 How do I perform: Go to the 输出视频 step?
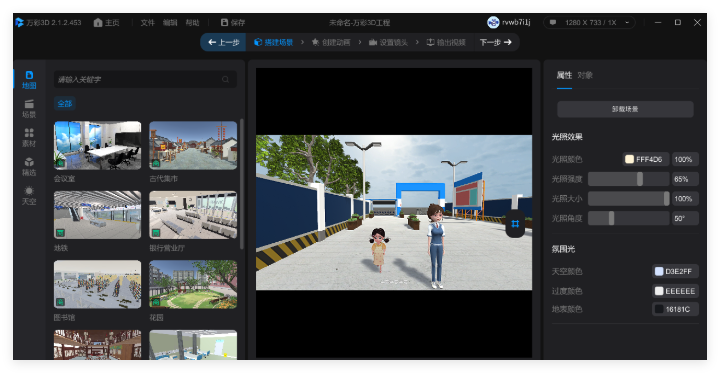coord(446,42)
